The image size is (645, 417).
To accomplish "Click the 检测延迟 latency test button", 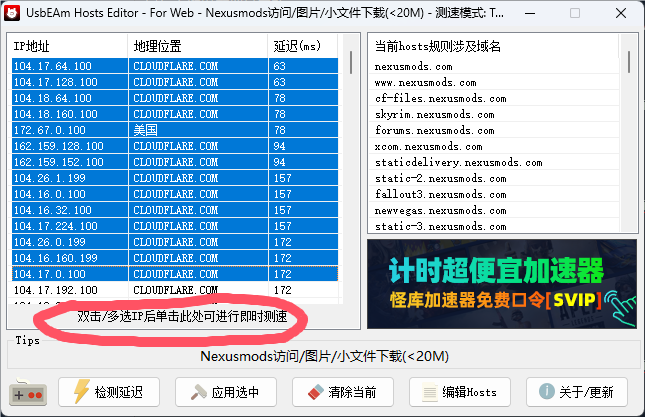I will (109, 392).
